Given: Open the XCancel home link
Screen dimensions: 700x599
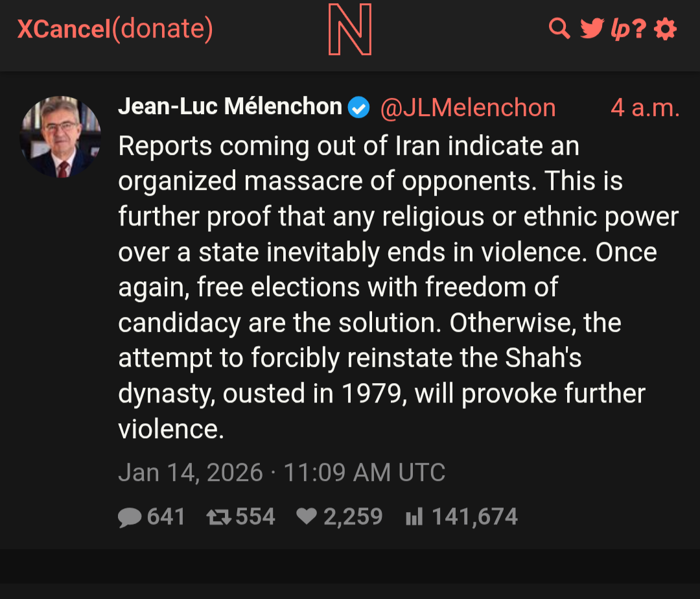Looking at the screenshot, I should 64,29.
